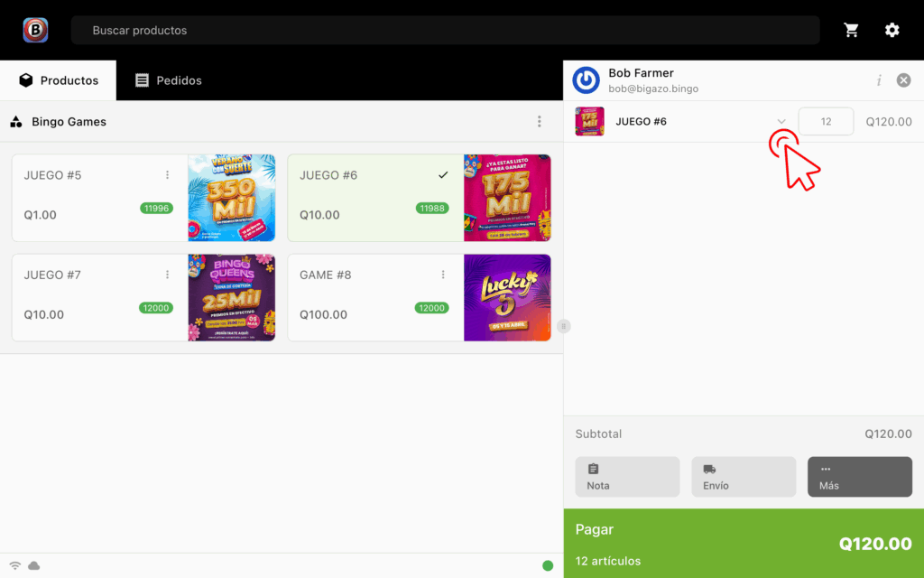Click the GAME #8 title text

click(325, 275)
